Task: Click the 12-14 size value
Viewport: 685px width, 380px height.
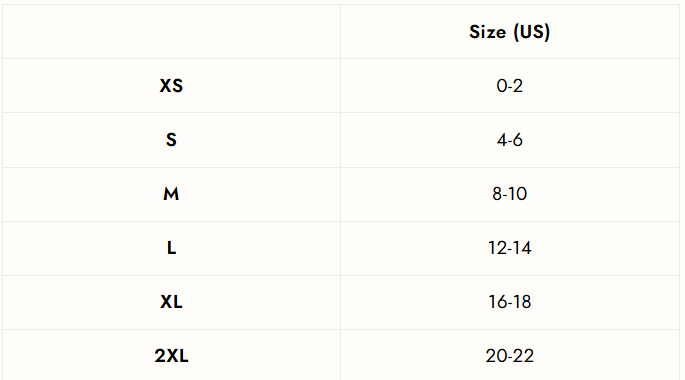Action: pyautogui.click(x=509, y=248)
